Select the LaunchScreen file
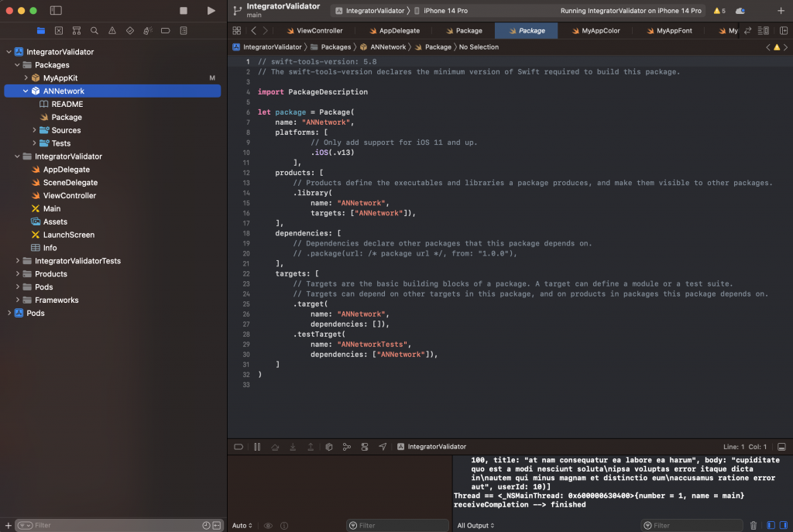Screen dimensions: 793x532 69,235
